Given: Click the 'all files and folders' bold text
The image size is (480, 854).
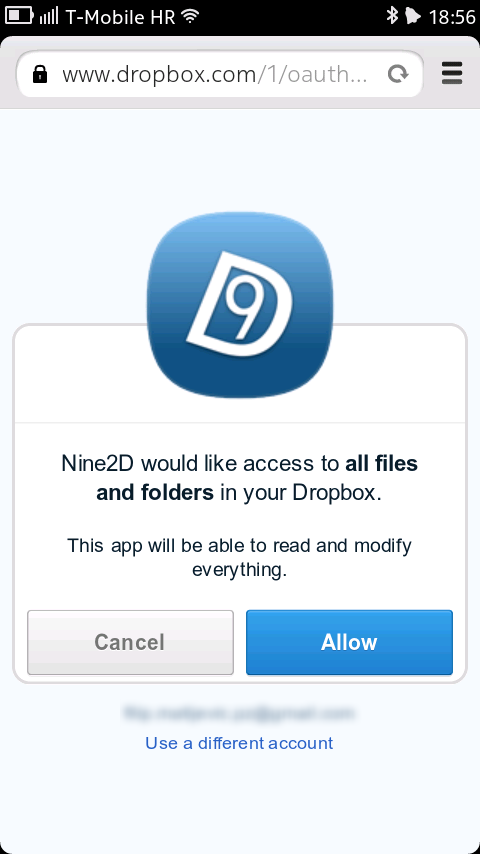Looking at the screenshot, I should [x=257, y=478].
